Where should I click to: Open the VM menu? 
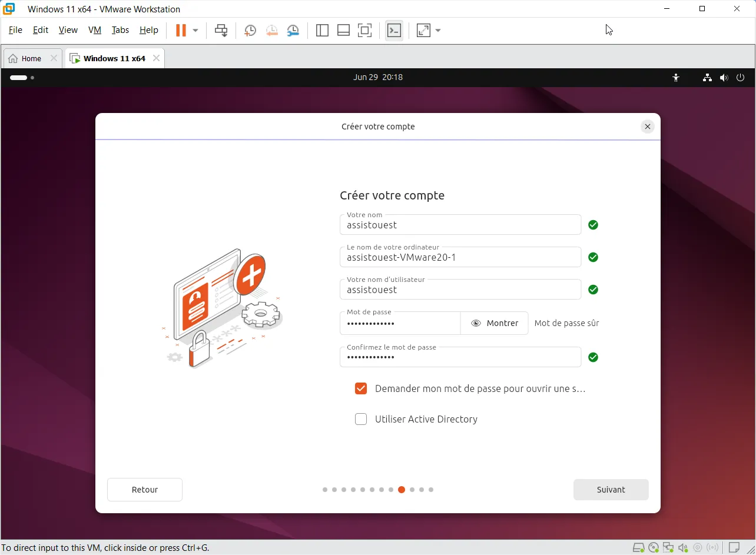click(95, 30)
